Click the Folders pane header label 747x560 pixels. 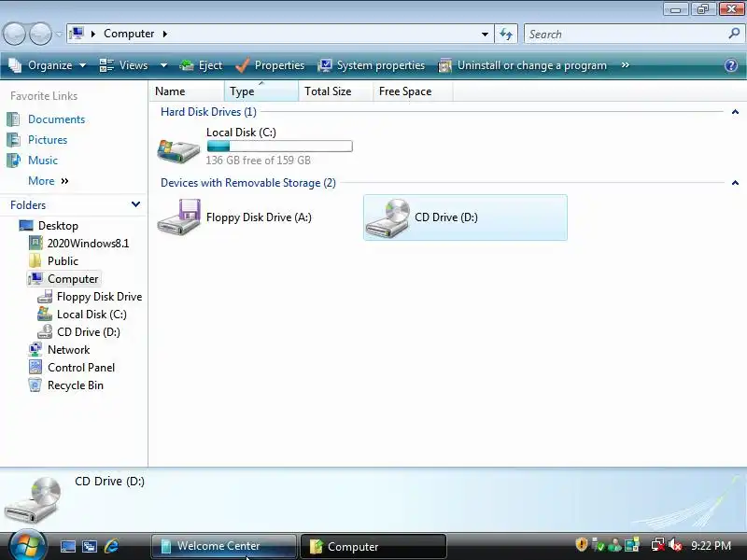[28, 205]
